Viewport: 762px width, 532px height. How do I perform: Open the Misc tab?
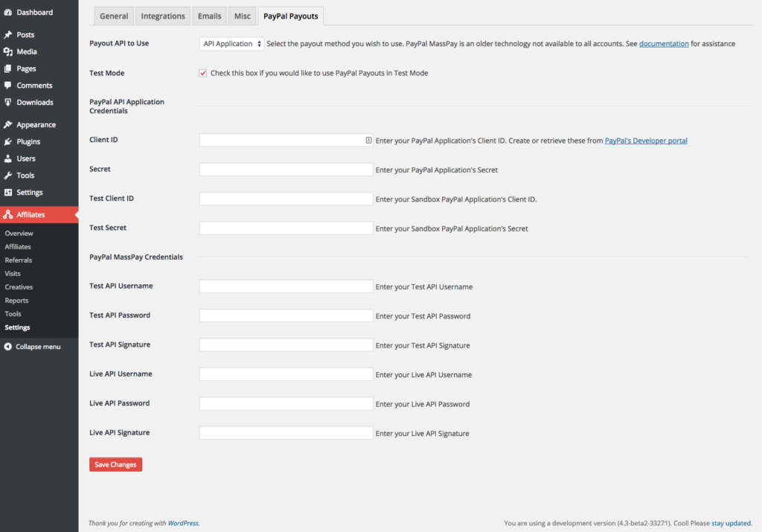[242, 16]
